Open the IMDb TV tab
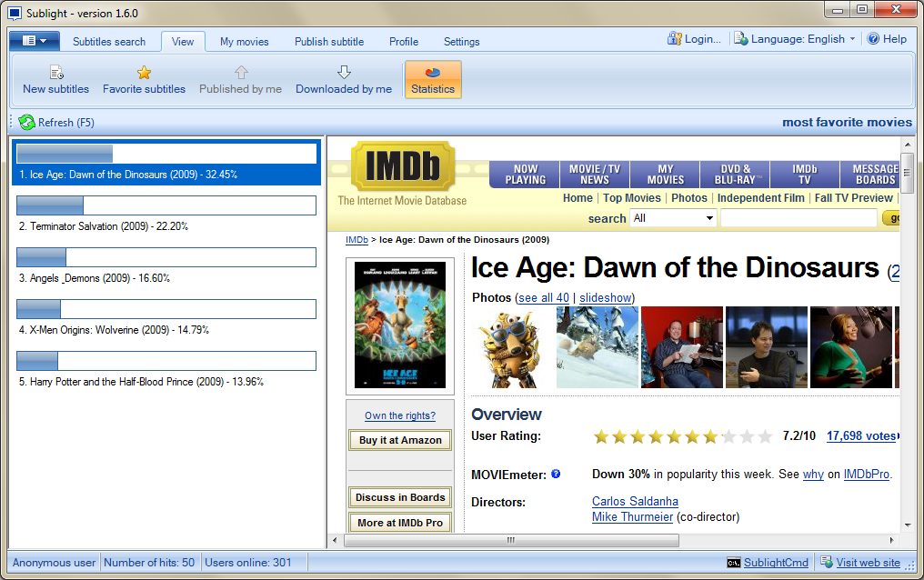The width and height of the screenshot is (924, 580). coord(804,175)
